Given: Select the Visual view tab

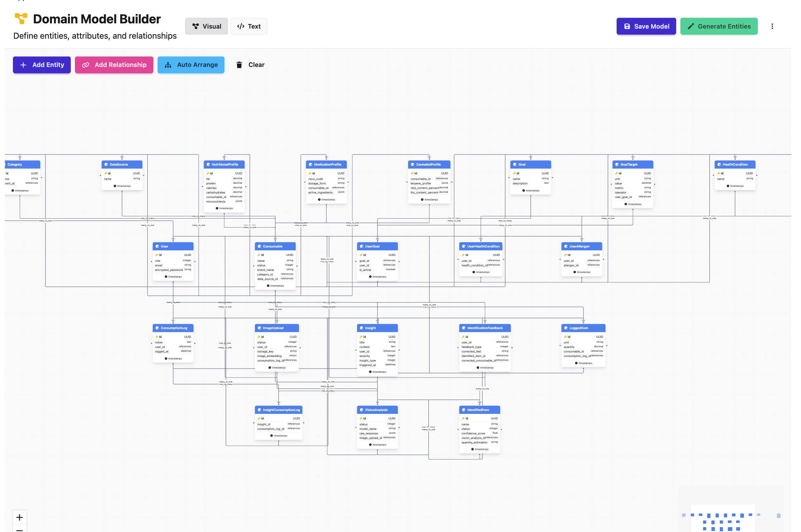Looking at the screenshot, I should (x=206, y=26).
